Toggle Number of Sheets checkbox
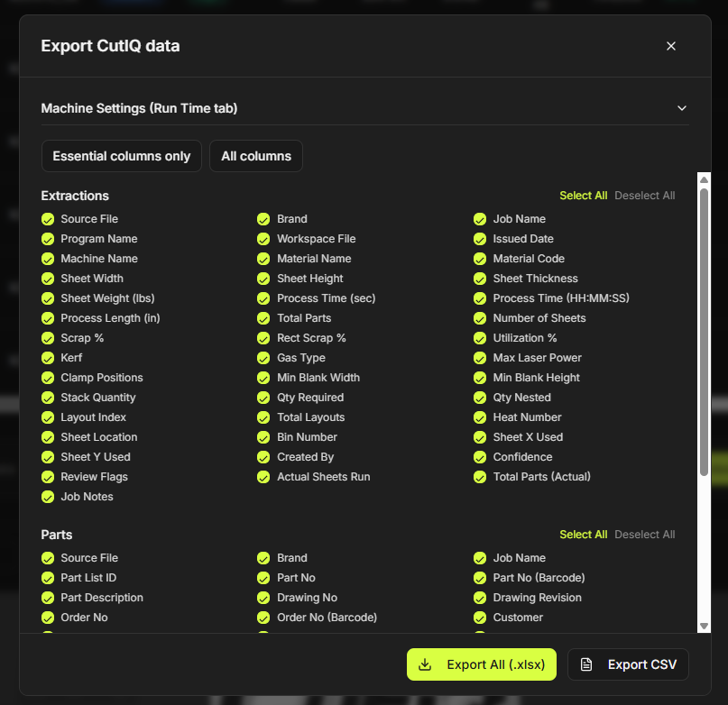This screenshot has height=705, width=728. coord(480,318)
